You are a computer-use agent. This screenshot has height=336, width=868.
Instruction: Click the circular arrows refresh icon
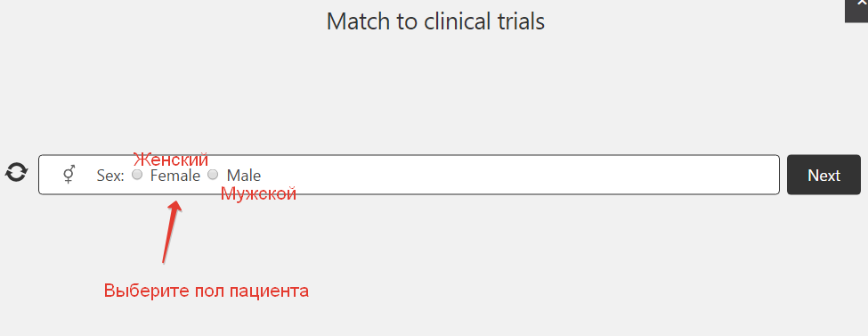click(17, 172)
